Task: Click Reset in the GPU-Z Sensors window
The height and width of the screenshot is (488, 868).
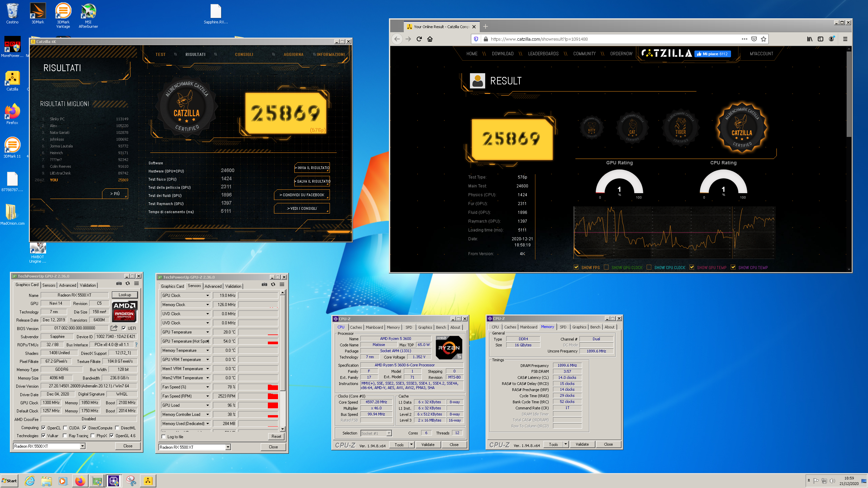Action: pyautogui.click(x=276, y=436)
